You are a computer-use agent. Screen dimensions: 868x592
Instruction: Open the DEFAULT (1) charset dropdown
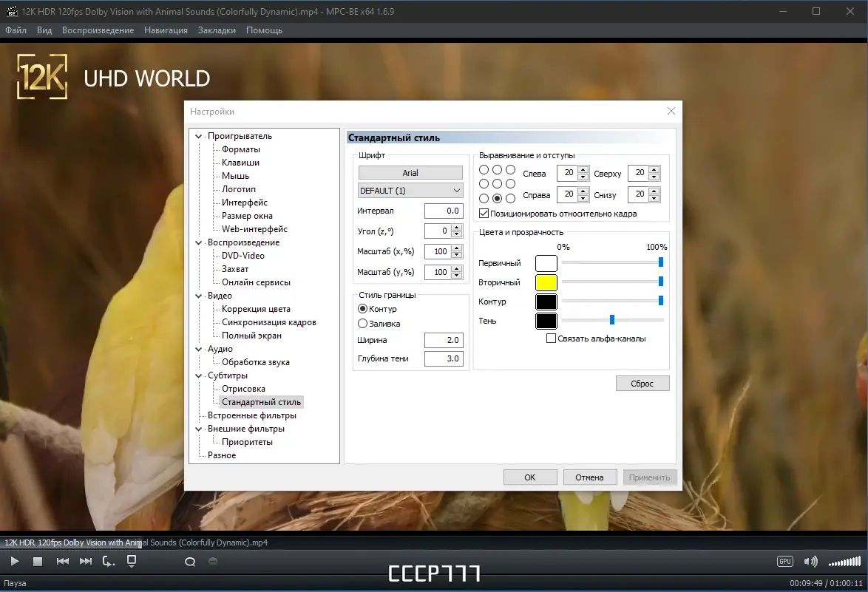(x=410, y=191)
